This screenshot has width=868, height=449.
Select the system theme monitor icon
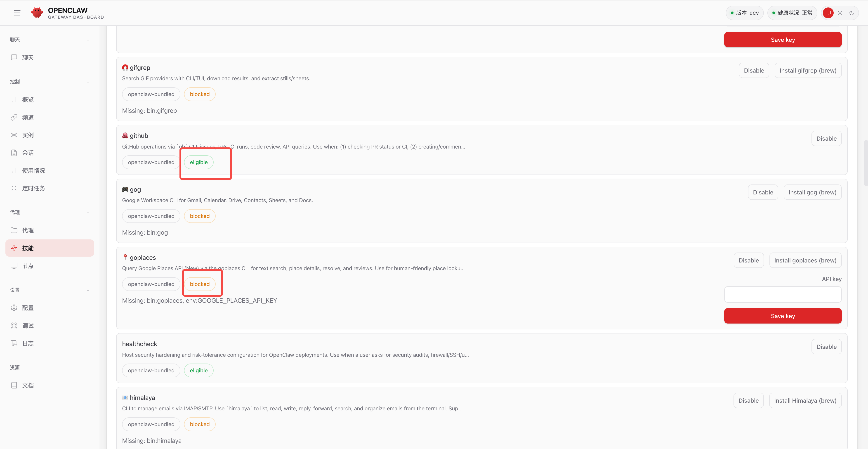coord(828,13)
